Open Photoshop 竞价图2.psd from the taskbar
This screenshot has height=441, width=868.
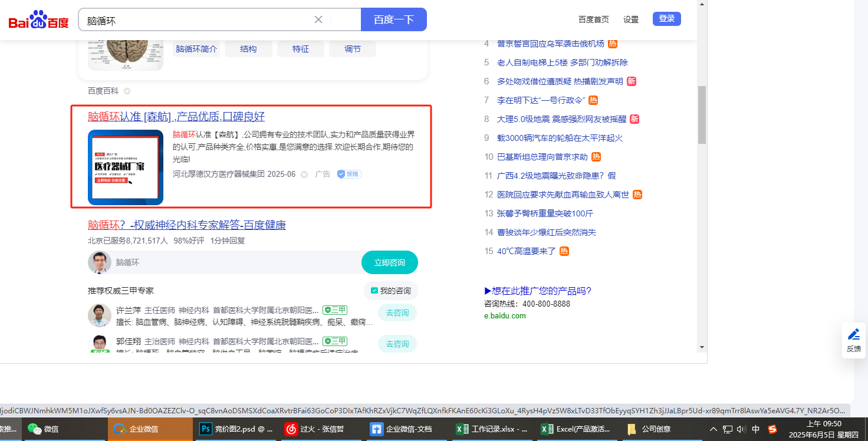[236, 429]
